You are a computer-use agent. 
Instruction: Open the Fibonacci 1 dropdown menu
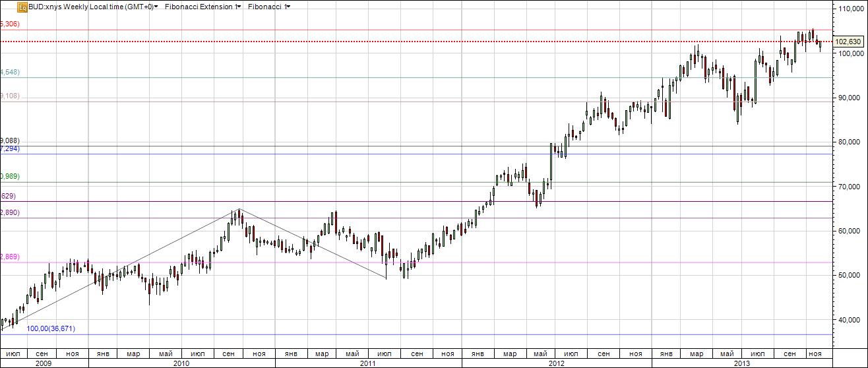(270, 7)
